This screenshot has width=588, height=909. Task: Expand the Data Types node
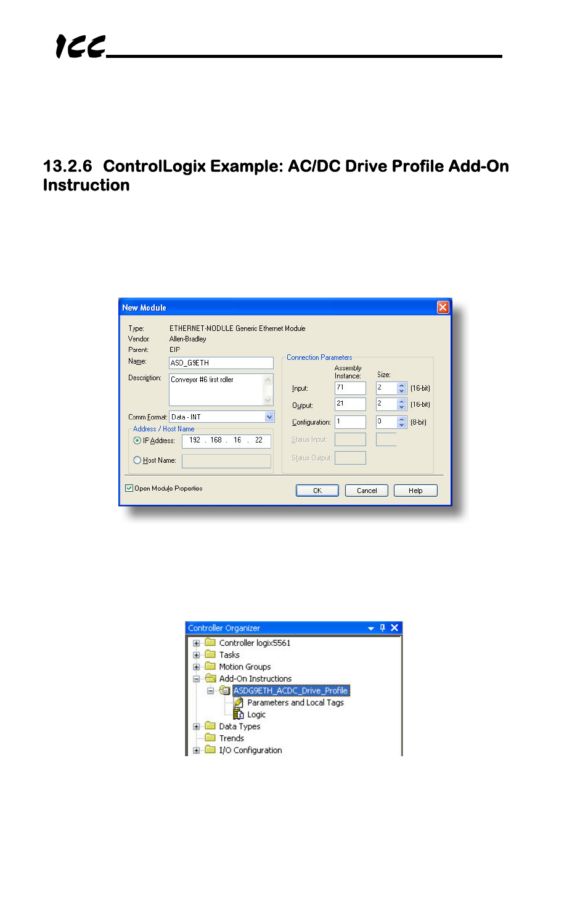click(x=196, y=727)
